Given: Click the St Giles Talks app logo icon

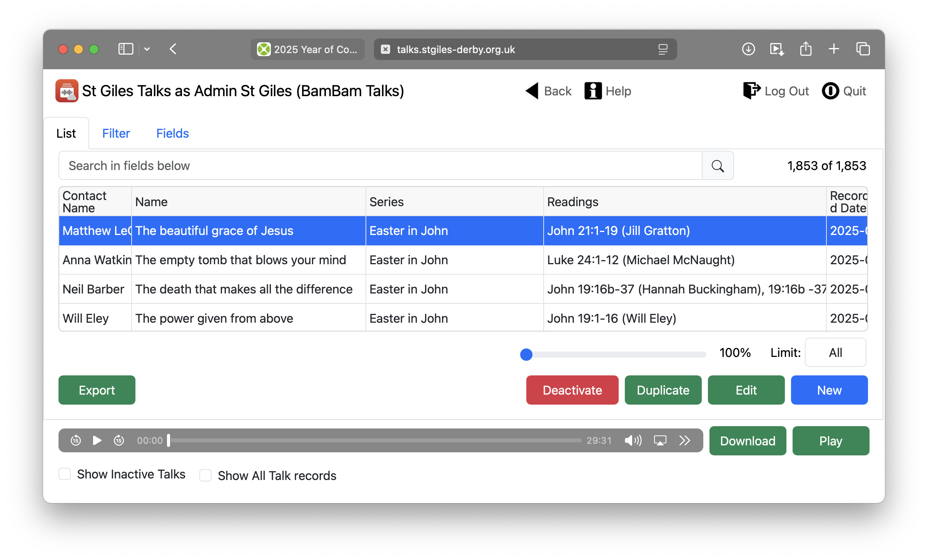Looking at the screenshot, I should 67,91.
